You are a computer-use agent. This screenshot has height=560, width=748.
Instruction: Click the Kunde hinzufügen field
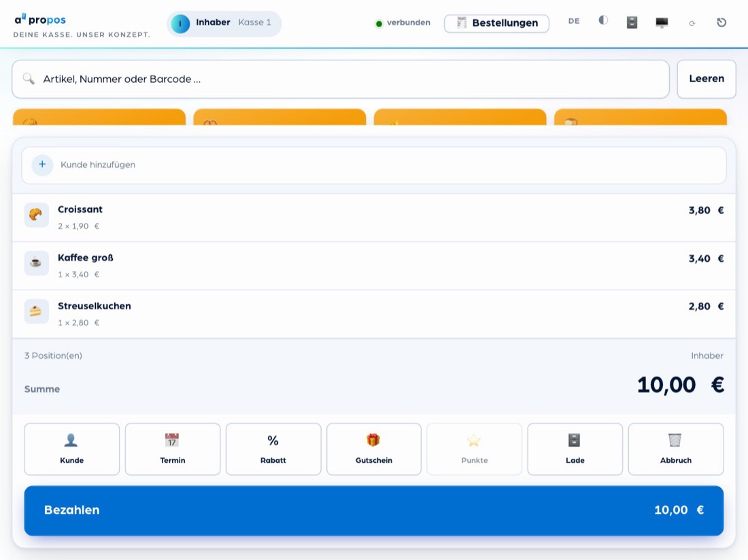pos(374,165)
